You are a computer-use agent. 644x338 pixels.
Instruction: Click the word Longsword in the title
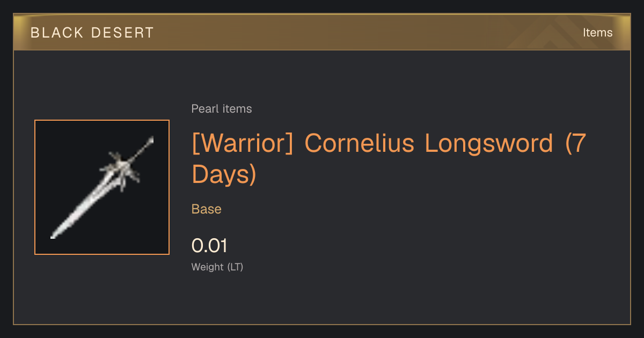(x=489, y=144)
